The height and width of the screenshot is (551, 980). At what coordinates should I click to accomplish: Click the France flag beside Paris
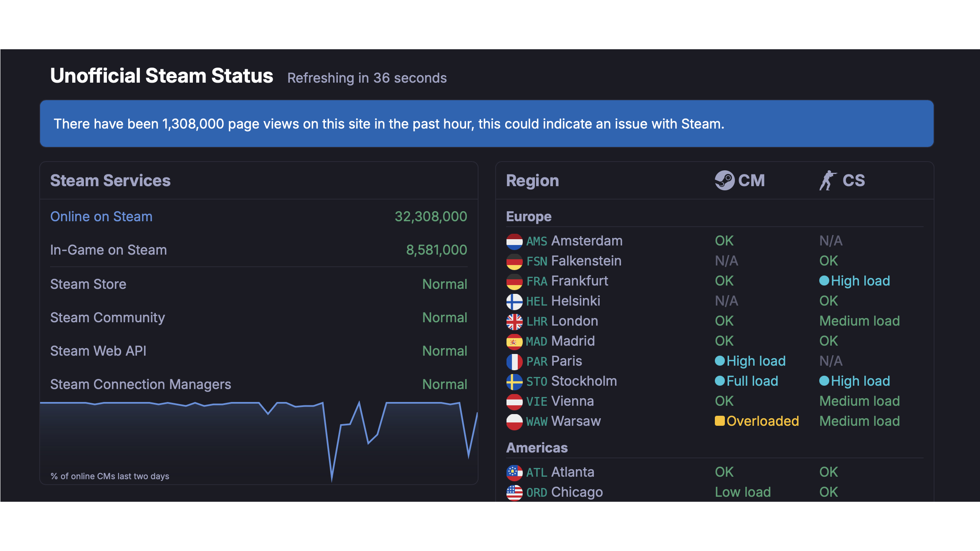tap(514, 361)
